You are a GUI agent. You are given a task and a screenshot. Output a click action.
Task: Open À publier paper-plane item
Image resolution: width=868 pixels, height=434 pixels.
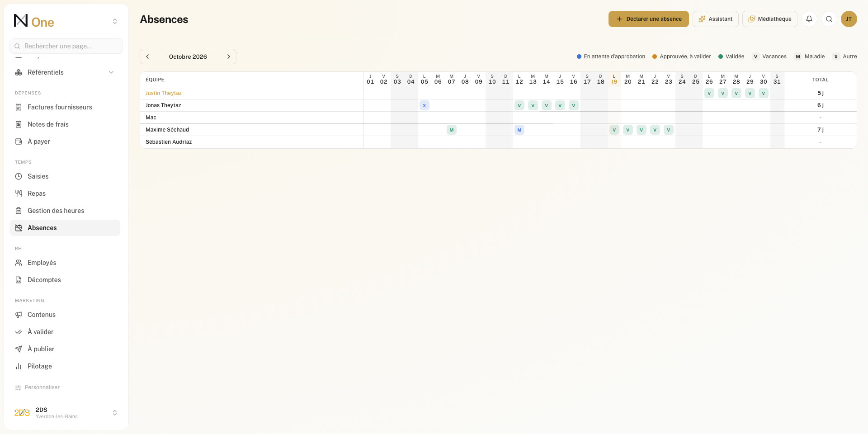65,349
